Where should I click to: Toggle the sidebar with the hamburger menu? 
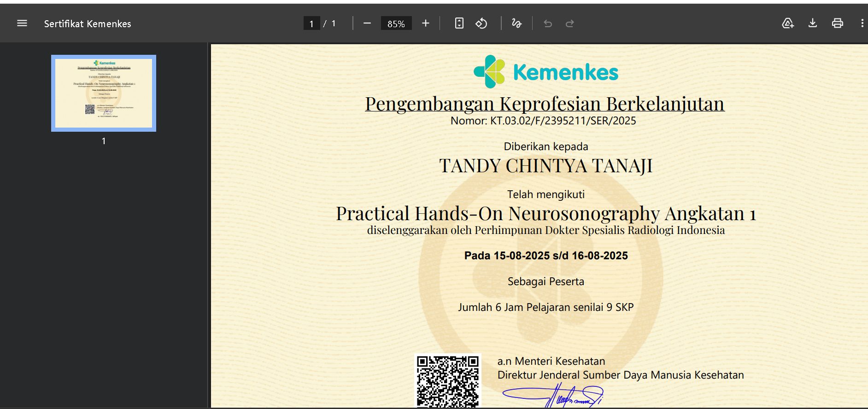tap(22, 23)
